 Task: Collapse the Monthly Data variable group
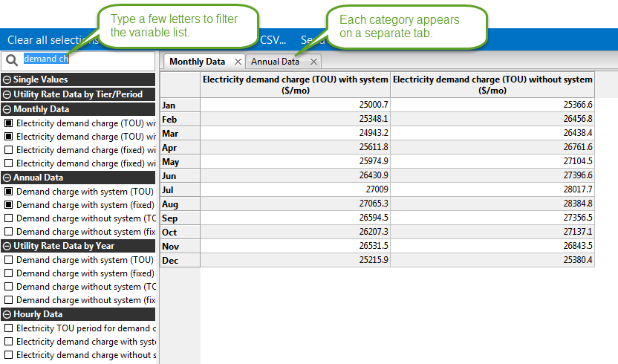click(x=7, y=109)
